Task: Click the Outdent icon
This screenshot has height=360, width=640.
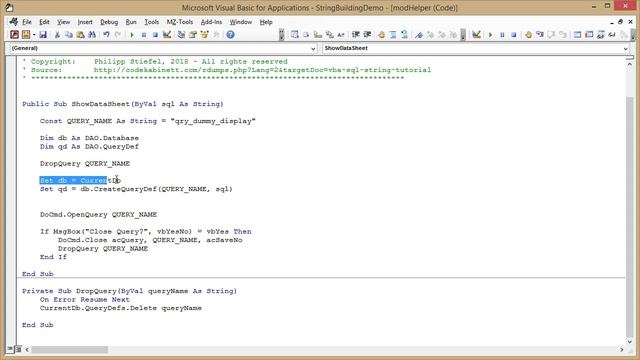Action: click(367, 35)
